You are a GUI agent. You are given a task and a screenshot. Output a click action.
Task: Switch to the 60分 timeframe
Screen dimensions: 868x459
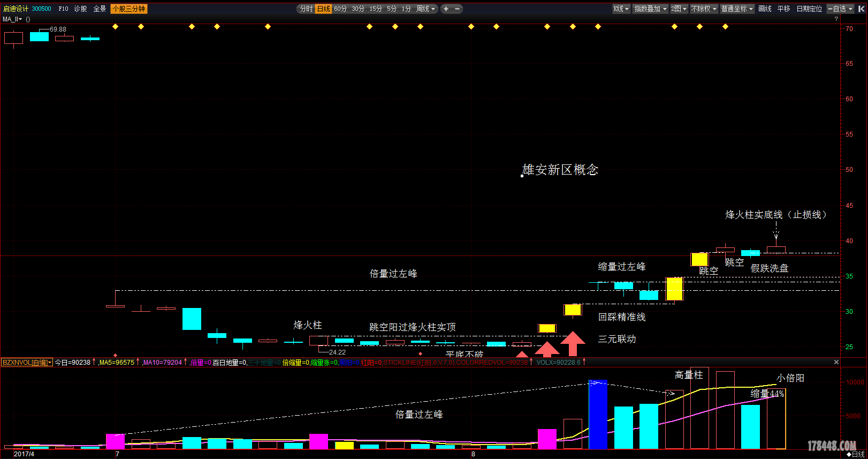340,9
